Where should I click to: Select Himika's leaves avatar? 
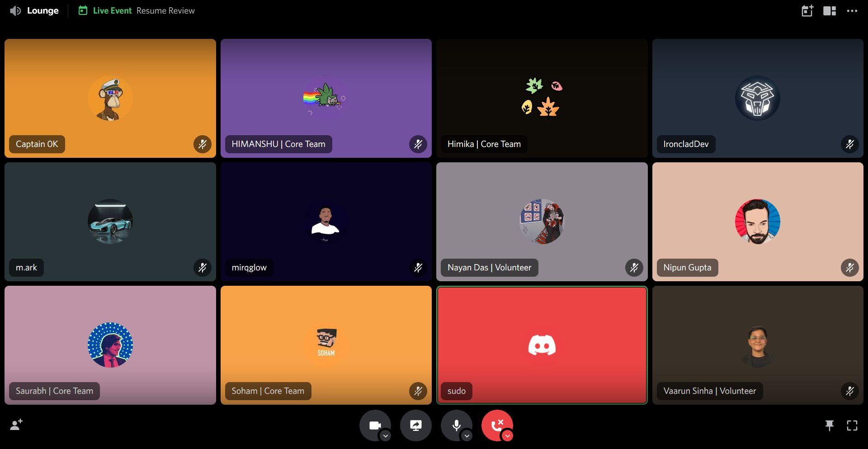coord(542,98)
